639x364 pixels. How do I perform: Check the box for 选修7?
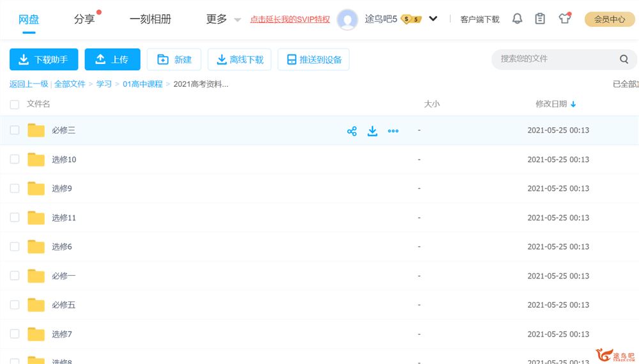pyautogui.click(x=15, y=334)
